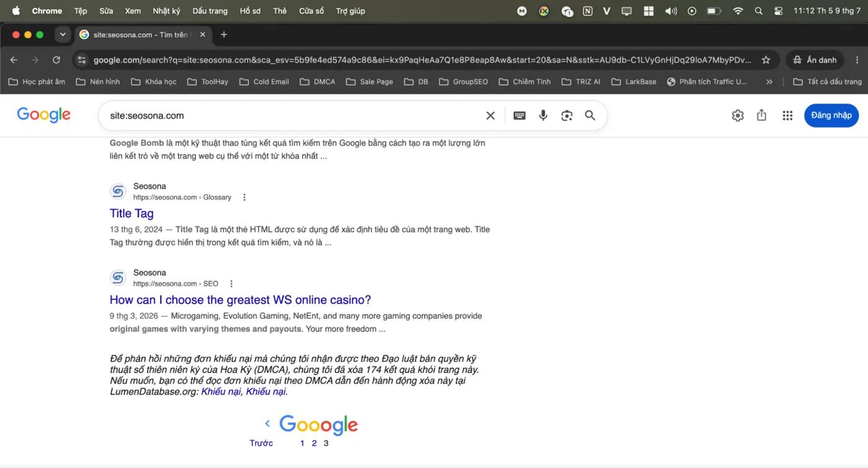Open the first Khiếu nại DMCA link
Viewport: 868px width, 468px height.
click(221, 392)
